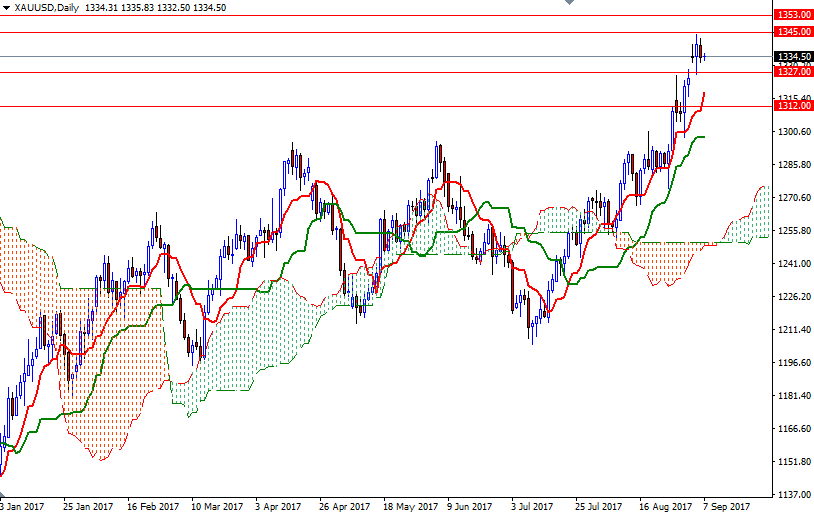The image size is (814, 514).
Task: Click the 16 Aug 2017 date label
Action: [x=665, y=506]
